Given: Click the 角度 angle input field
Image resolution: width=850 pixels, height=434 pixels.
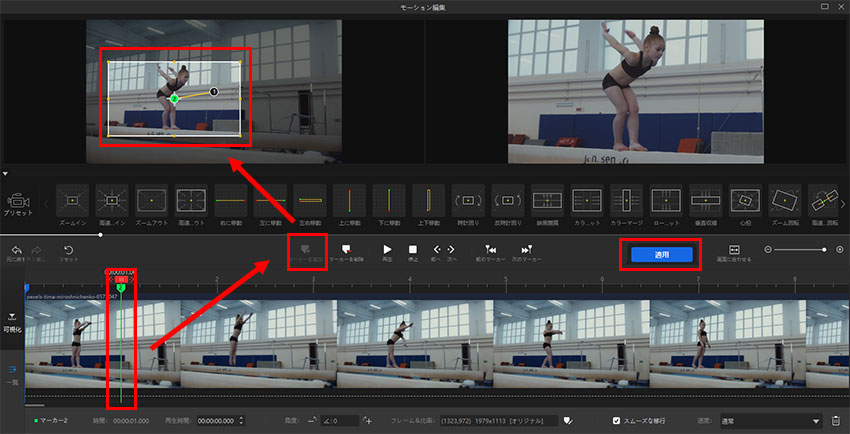Looking at the screenshot, I should point(339,420).
